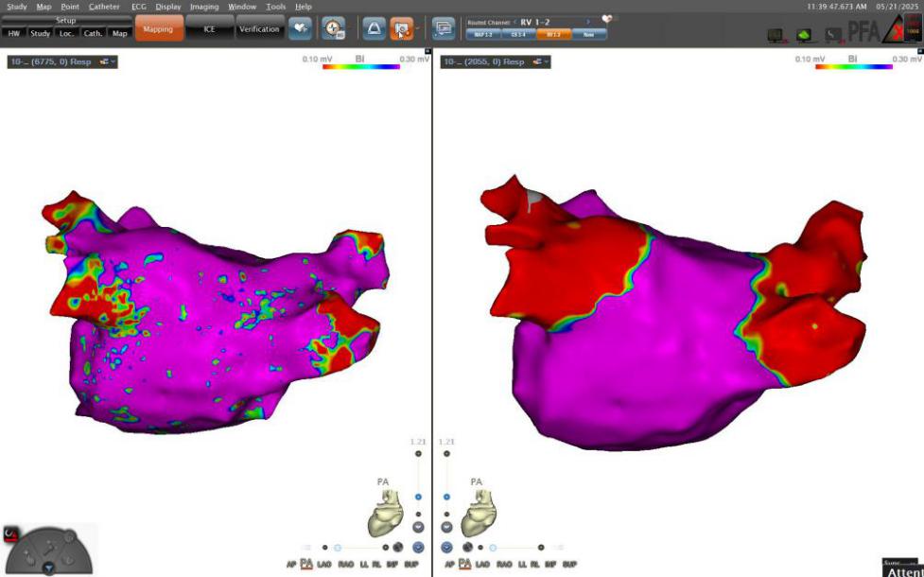The image size is (924, 577).
Task: Select the AP view in right pane
Action: (x=448, y=564)
